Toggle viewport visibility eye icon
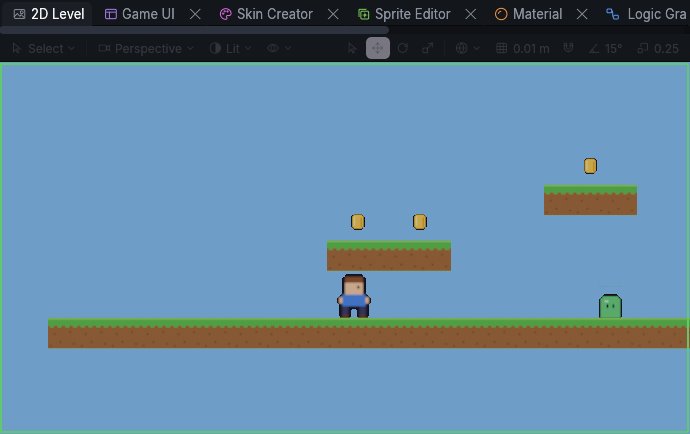690x434 pixels. [x=273, y=48]
